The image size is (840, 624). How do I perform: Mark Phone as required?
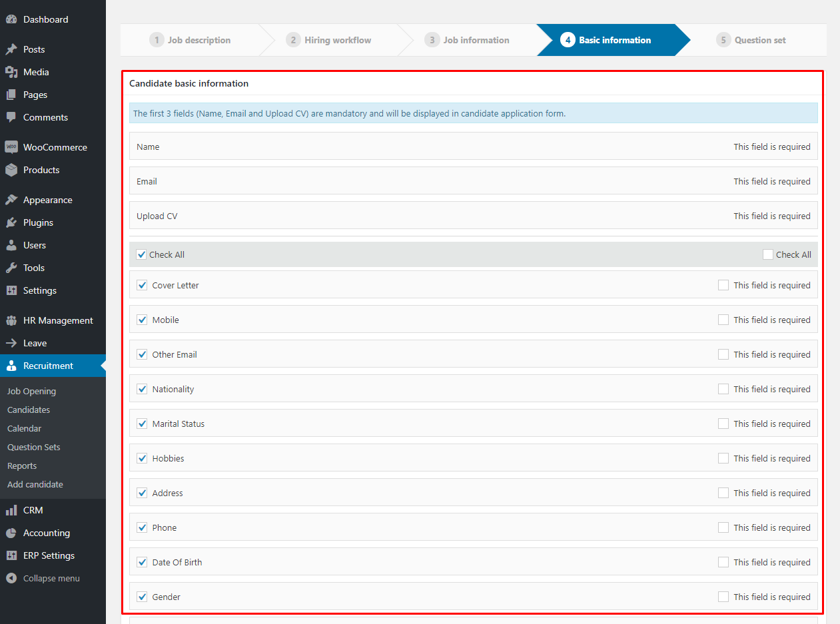[x=723, y=527]
